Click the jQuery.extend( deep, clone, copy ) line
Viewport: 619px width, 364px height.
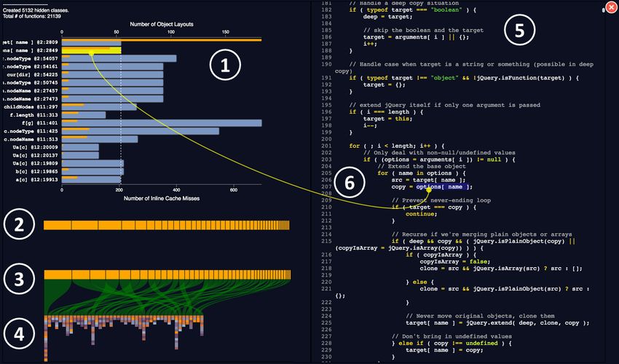point(497,323)
